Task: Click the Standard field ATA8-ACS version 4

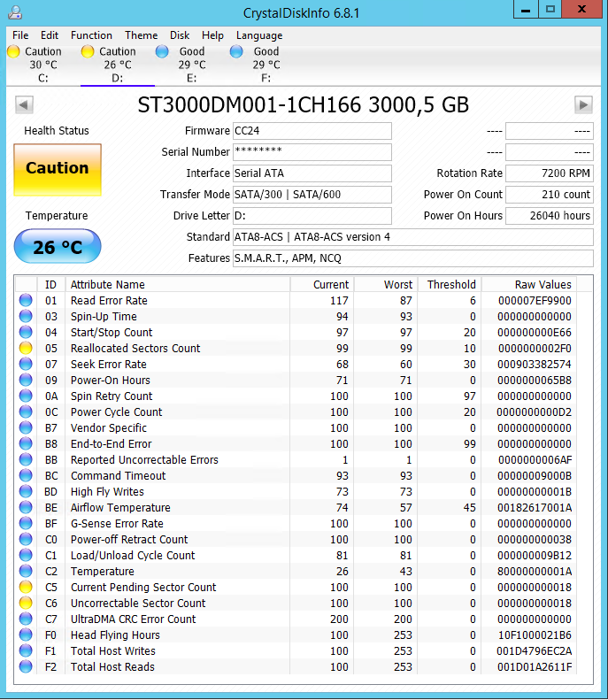Action: 413,236
